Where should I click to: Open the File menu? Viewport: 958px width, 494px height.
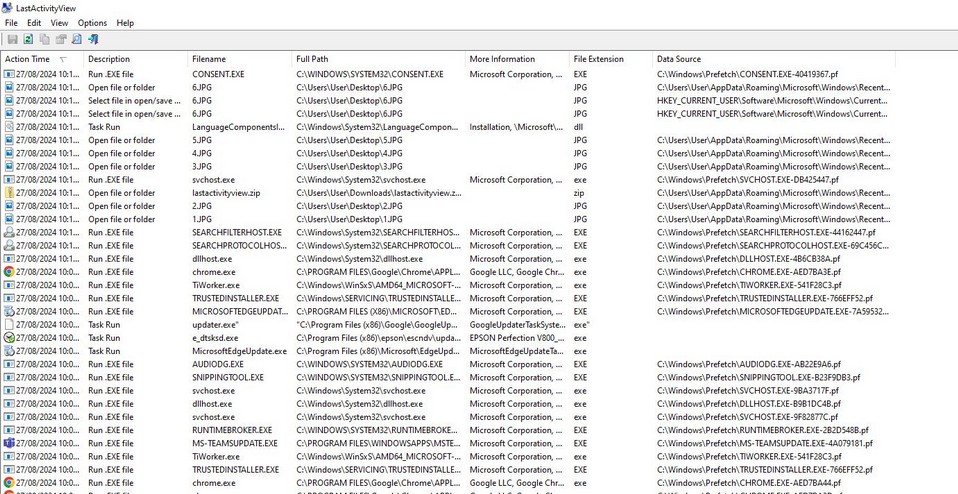click(11, 23)
